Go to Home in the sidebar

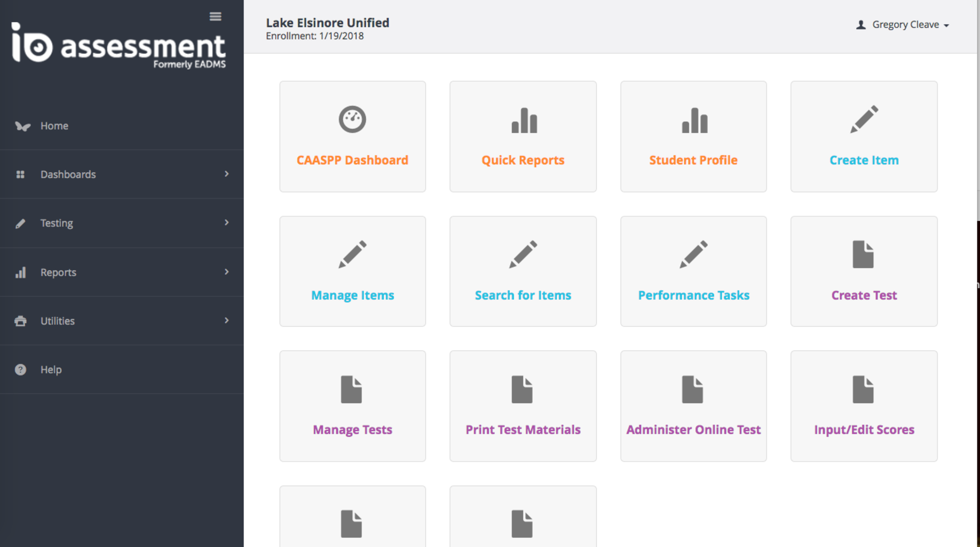coord(54,126)
